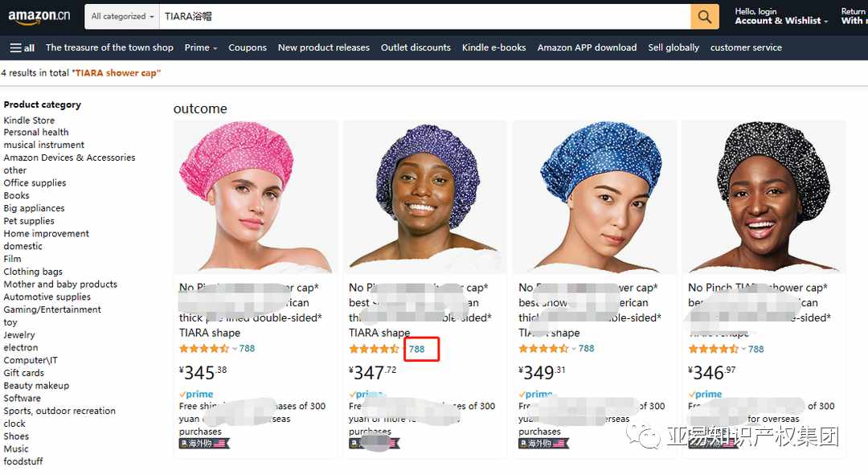868x475 pixels.
Task: Open the hamburger all menu
Action: (x=23, y=48)
